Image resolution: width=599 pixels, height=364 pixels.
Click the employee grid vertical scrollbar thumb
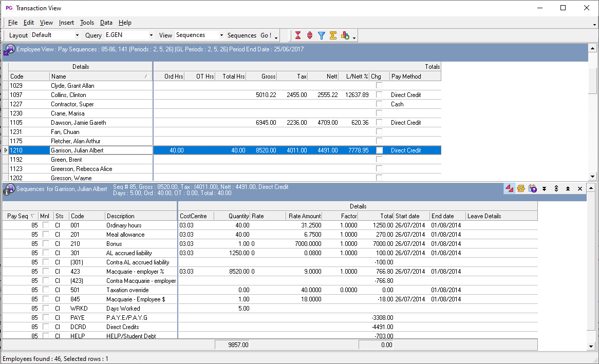click(592, 80)
